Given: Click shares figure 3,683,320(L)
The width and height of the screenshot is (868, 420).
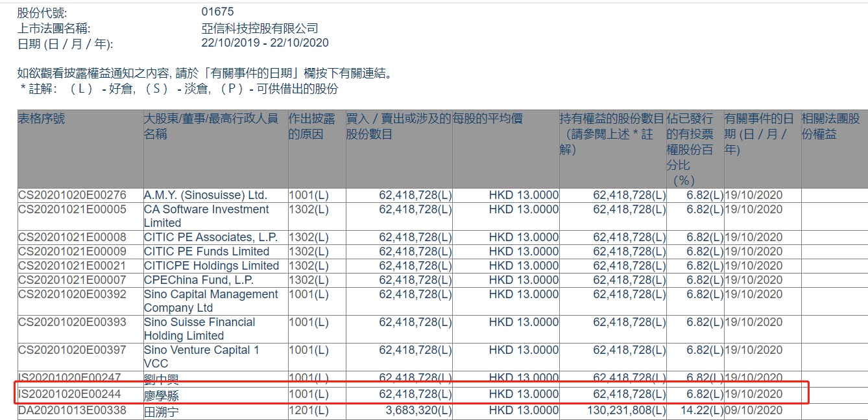Looking at the screenshot, I should pos(419,411).
